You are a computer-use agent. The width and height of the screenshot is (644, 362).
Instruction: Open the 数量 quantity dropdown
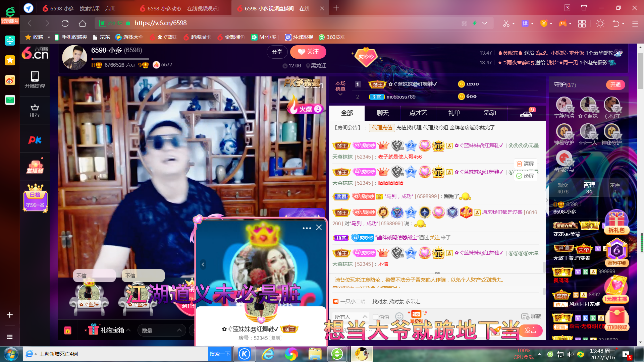(162, 330)
